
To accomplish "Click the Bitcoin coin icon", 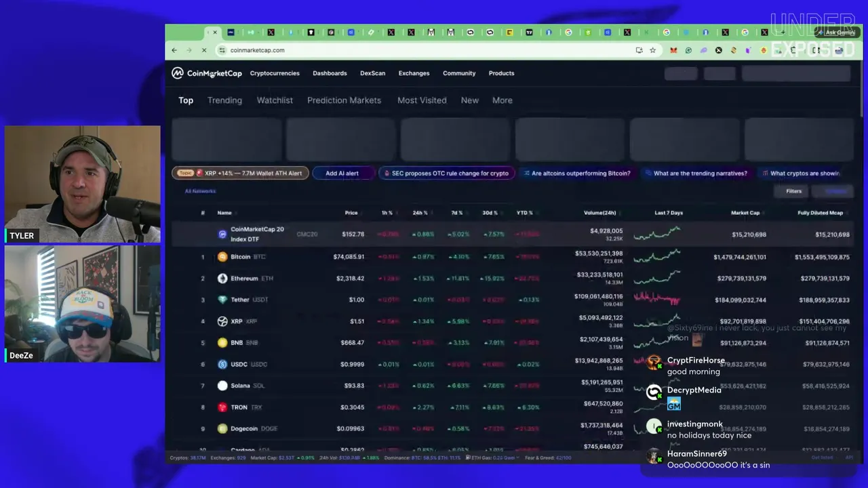I will tap(222, 257).
